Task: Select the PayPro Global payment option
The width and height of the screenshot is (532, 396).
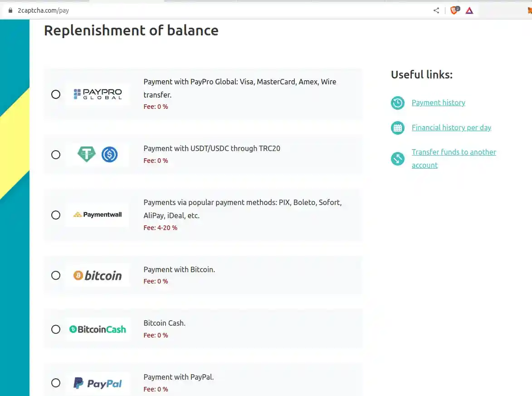Action: 55,94
